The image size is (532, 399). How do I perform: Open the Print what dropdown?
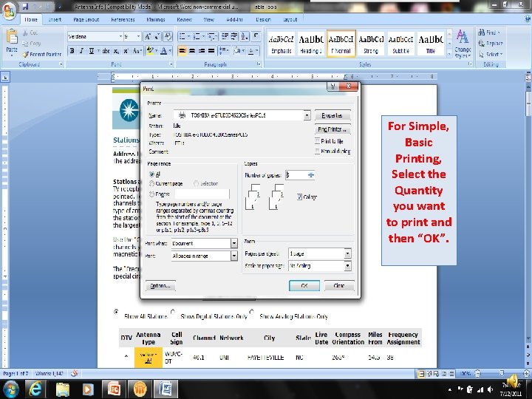(x=233, y=243)
